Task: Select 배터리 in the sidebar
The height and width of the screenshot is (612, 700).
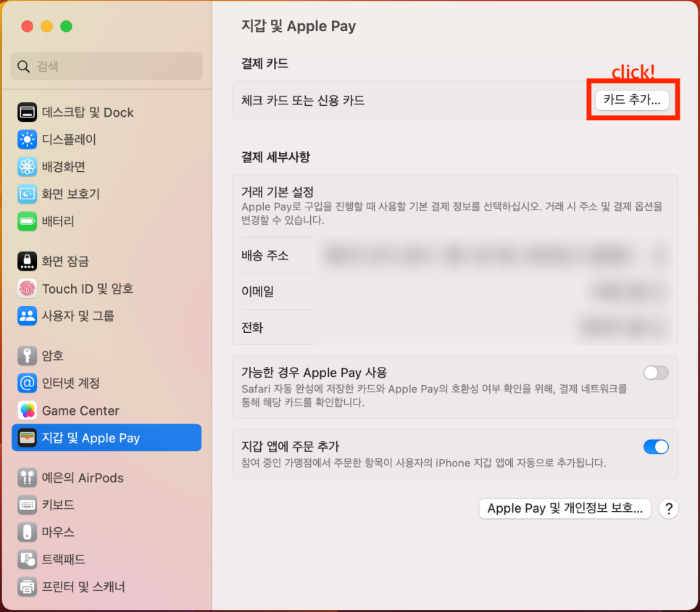Action: [107, 221]
